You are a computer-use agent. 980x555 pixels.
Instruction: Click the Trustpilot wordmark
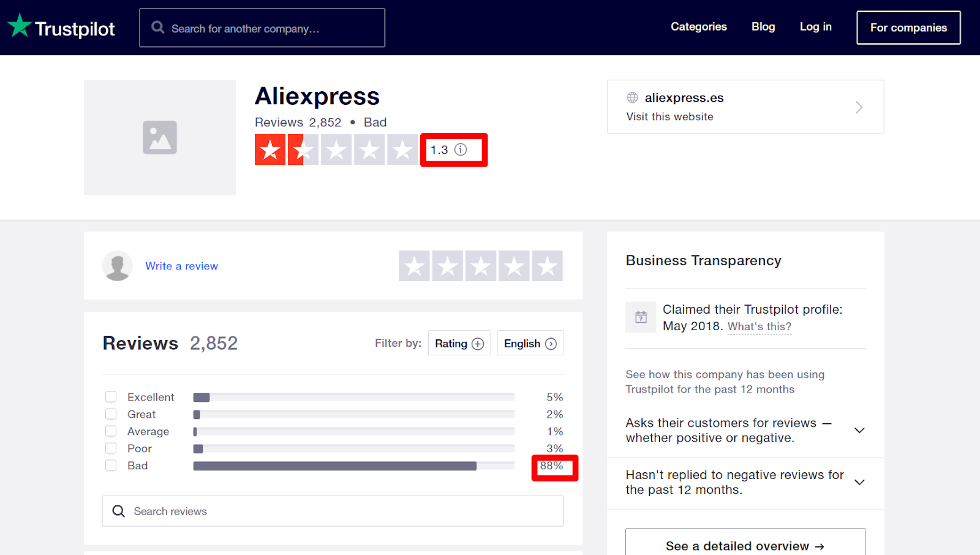click(75, 29)
